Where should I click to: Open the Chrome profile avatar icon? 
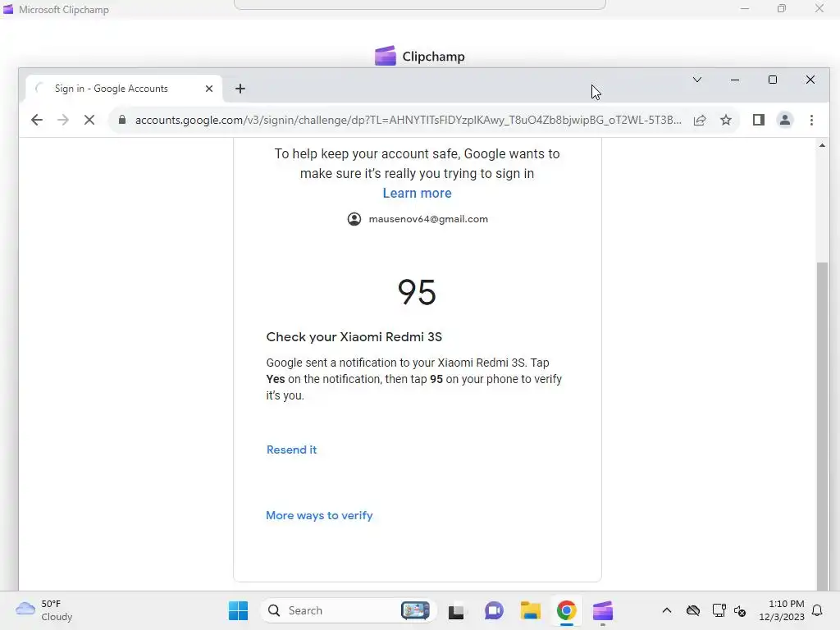(785, 120)
